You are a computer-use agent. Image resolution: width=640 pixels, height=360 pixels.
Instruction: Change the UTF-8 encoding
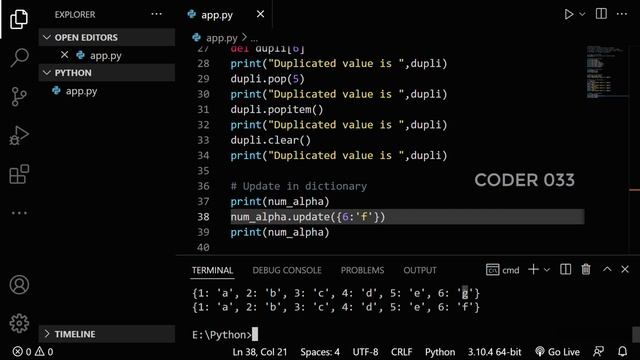(365, 352)
